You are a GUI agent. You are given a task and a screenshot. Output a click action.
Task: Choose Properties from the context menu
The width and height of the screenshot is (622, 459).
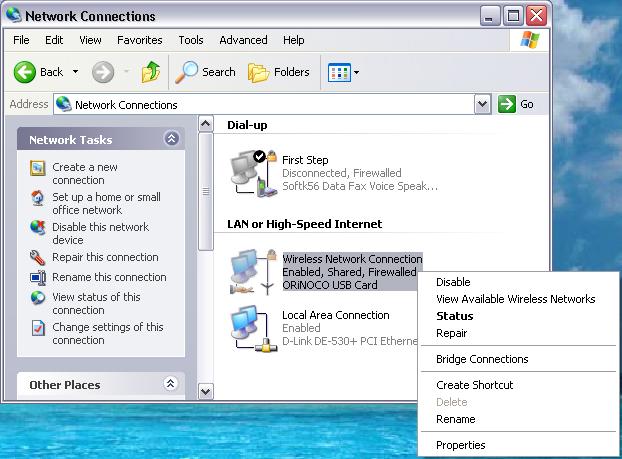(x=460, y=445)
